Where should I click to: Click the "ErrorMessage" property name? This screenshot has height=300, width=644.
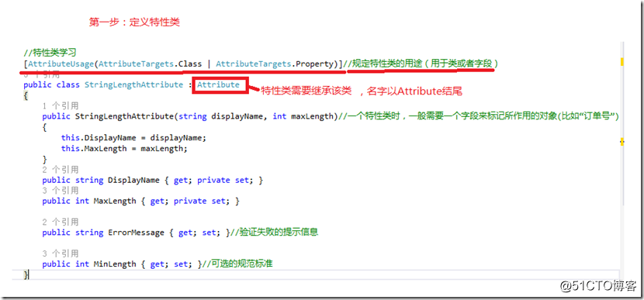point(136,233)
